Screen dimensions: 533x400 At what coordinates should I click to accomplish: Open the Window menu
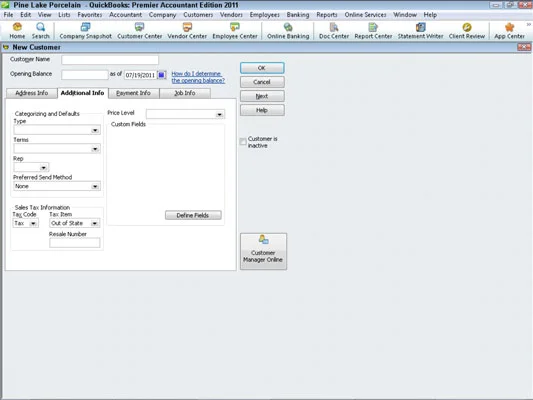point(405,15)
